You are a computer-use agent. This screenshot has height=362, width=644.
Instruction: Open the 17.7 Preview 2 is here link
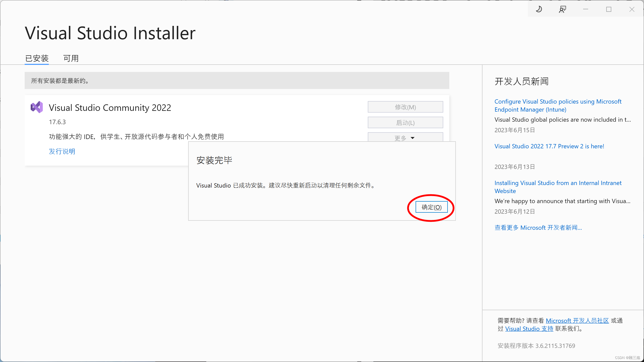[x=549, y=146]
